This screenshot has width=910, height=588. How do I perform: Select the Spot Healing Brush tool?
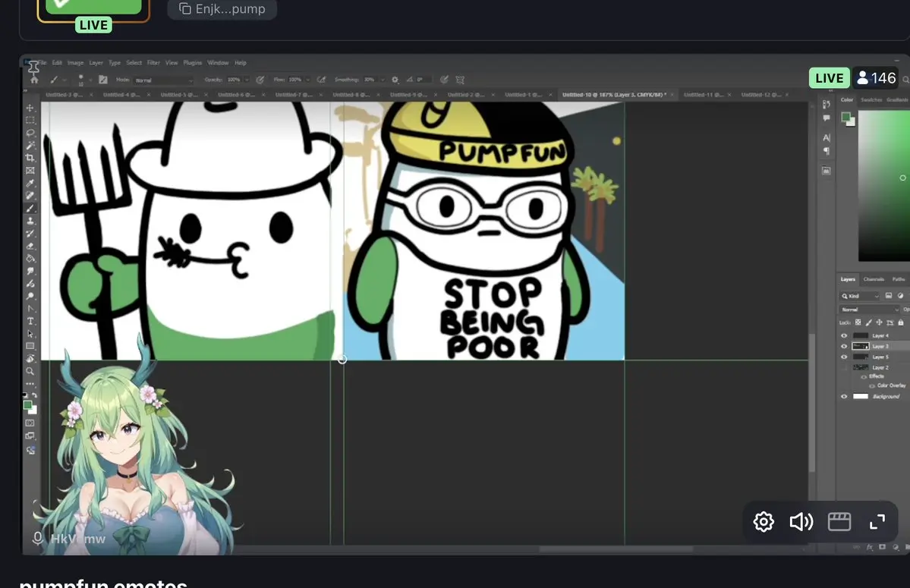(30, 196)
